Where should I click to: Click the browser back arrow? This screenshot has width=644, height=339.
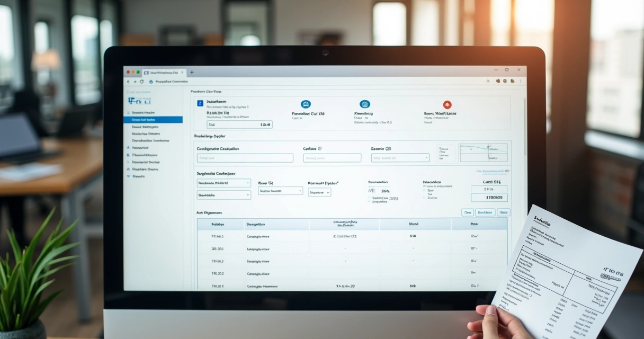click(x=128, y=82)
